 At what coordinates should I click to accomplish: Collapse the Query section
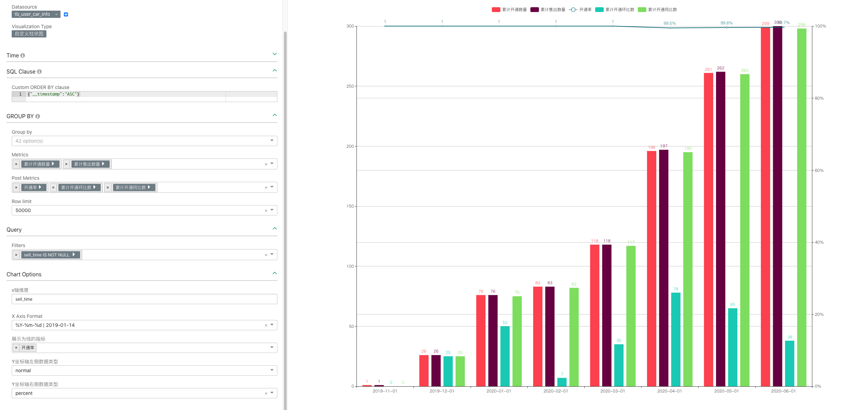275,229
